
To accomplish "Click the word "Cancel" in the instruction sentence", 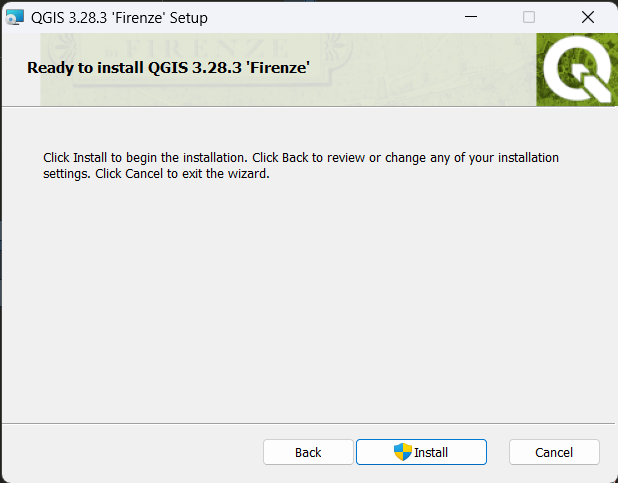I will click(x=144, y=174).
